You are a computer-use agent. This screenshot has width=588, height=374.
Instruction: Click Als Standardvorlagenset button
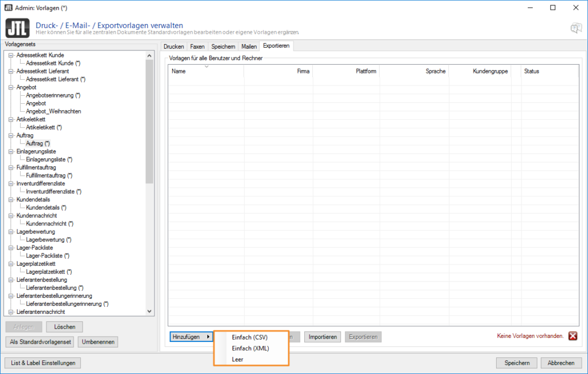click(x=40, y=342)
